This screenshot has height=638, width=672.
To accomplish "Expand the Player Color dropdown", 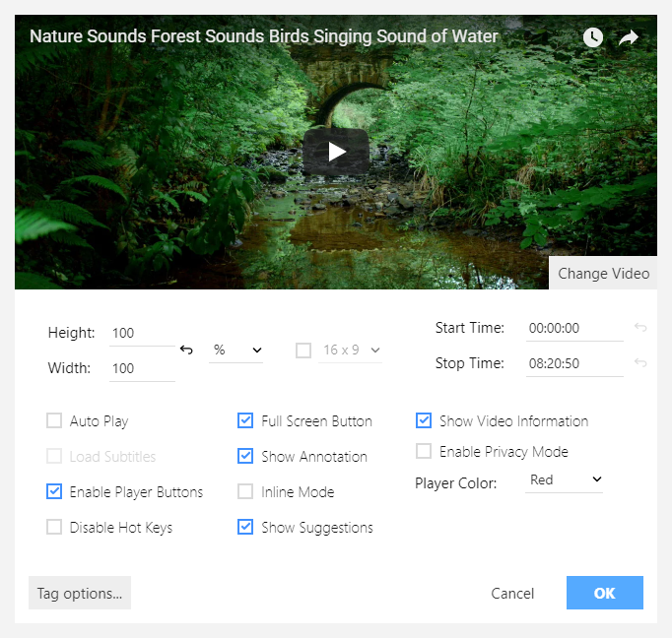I will (x=565, y=480).
